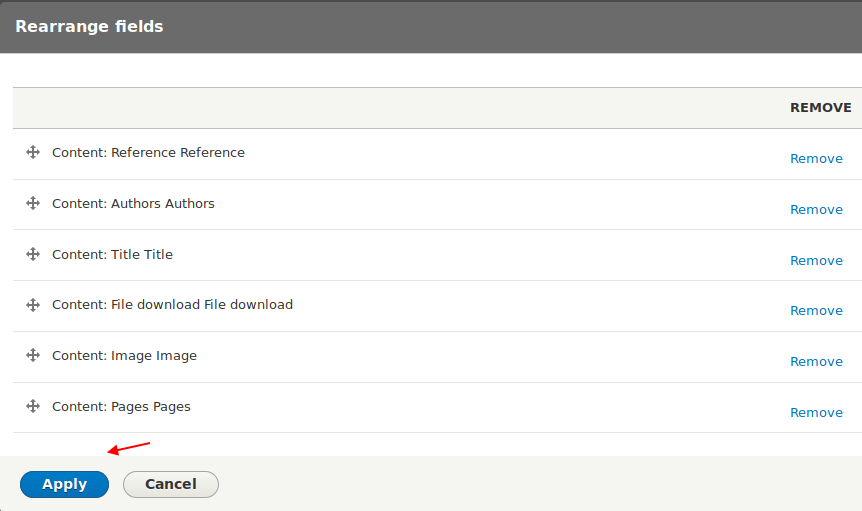The width and height of the screenshot is (862, 511).
Task: Click drag handle for Pages field
Action: 33,406
